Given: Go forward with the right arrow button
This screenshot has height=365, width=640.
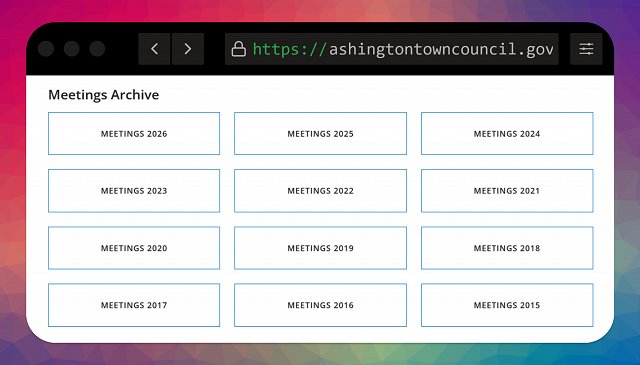Looking at the screenshot, I should point(188,49).
